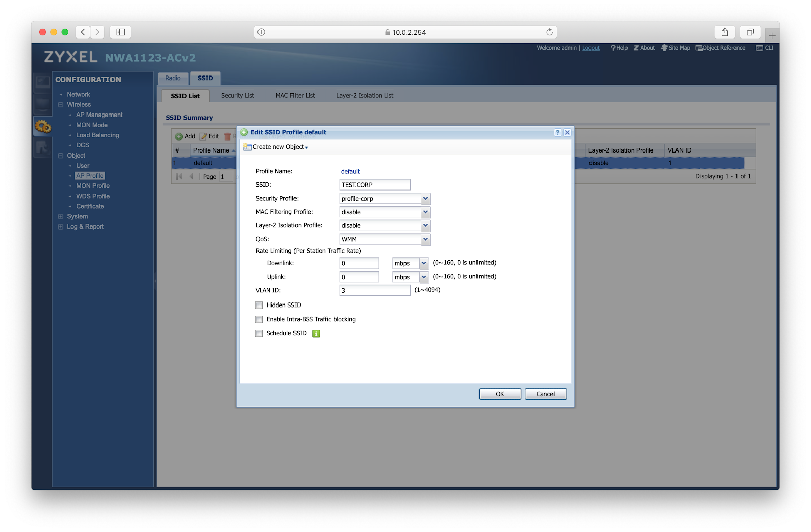Open the Safari share icon
This screenshot has width=811, height=532.
tap(725, 32)
